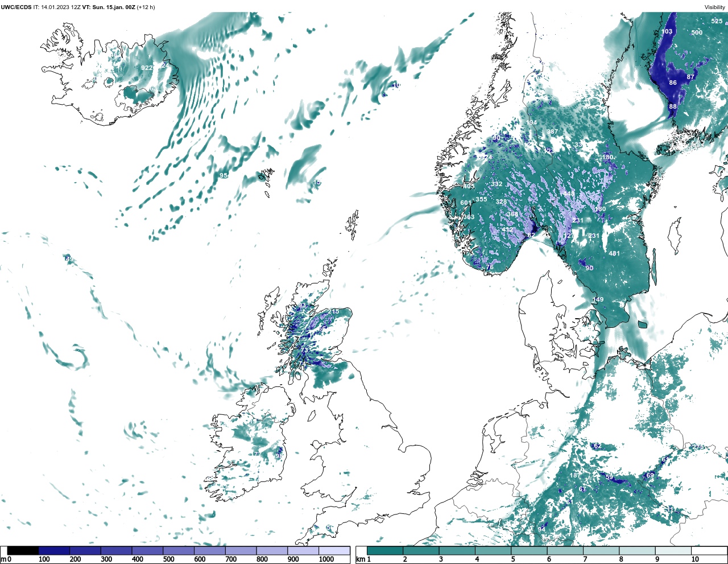
Task: Choose the 5–6 km legend swatch
Action: click(529, 551)
